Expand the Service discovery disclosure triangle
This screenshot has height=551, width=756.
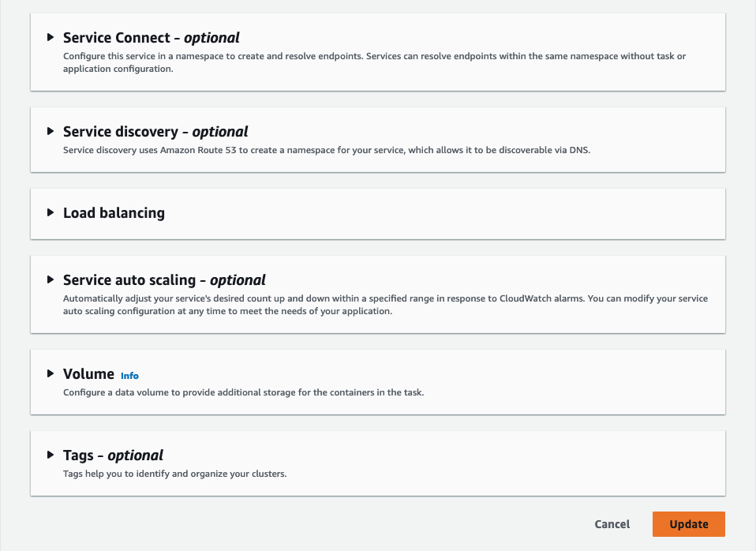tap(51, 131)
